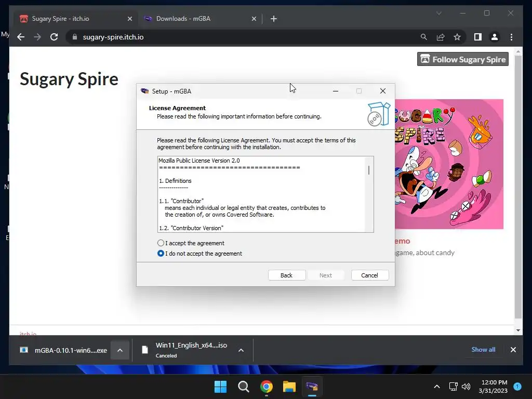Open Chrome three-dot menu
The image size is (532, 399).
(511, 37)
